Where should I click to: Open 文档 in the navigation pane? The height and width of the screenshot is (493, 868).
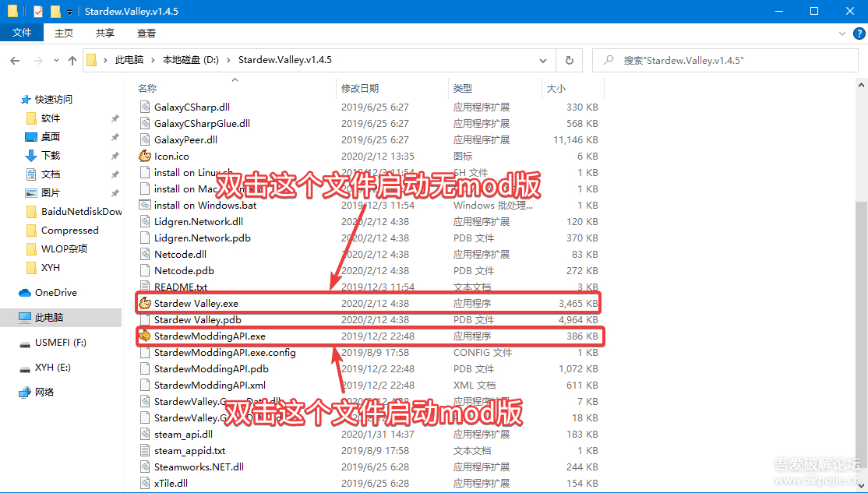coord(51,174)
